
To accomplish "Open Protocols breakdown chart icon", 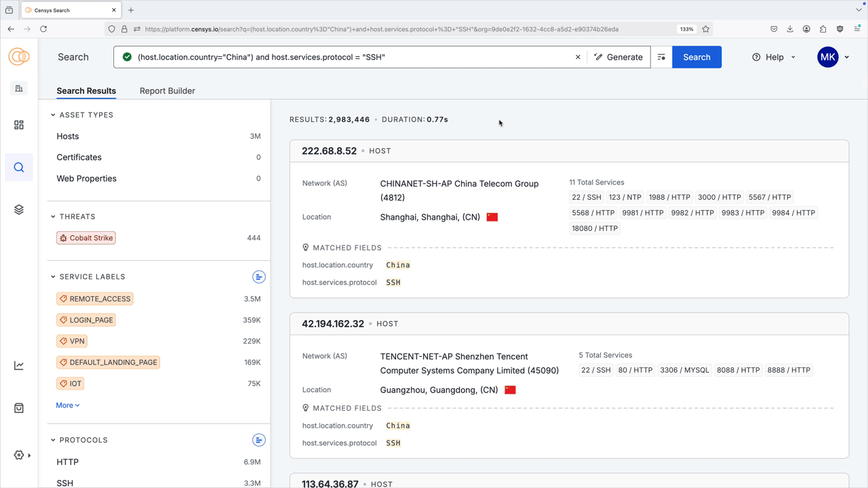I will 259,440.
